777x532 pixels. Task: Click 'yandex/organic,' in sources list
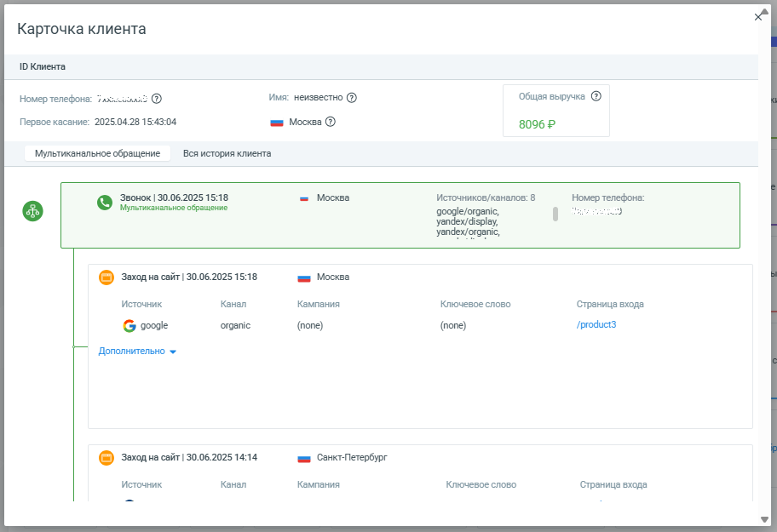click(x=469, y=232)
